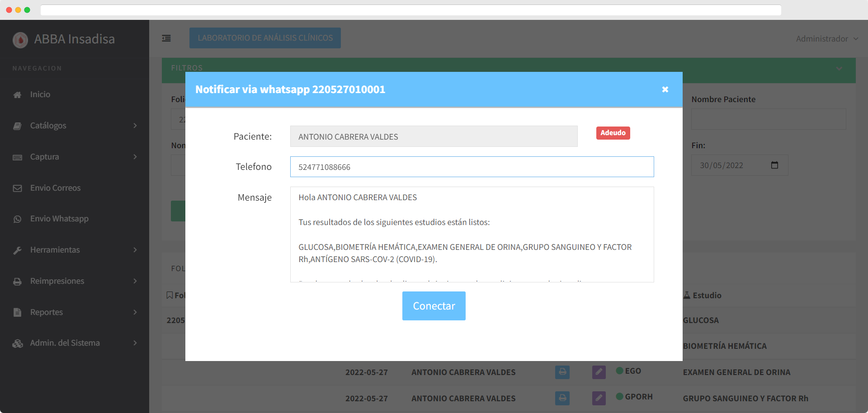Click the Inicio home icon

click(x=18, y=95)
